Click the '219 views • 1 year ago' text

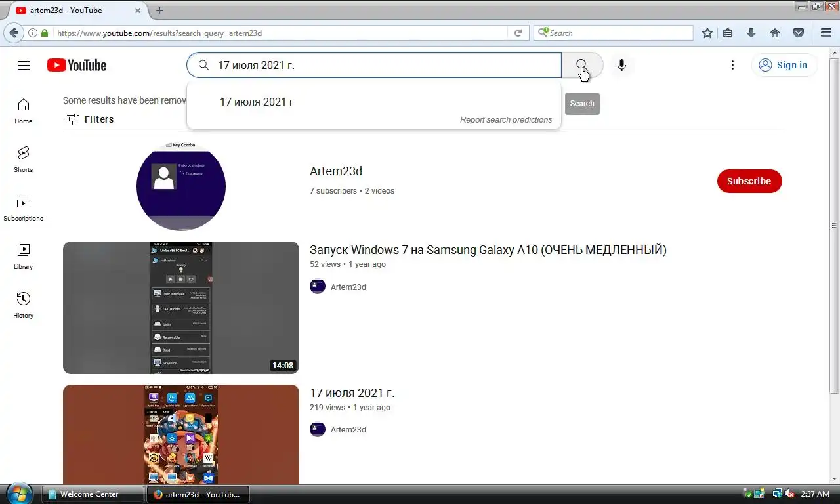pos(350,408)
